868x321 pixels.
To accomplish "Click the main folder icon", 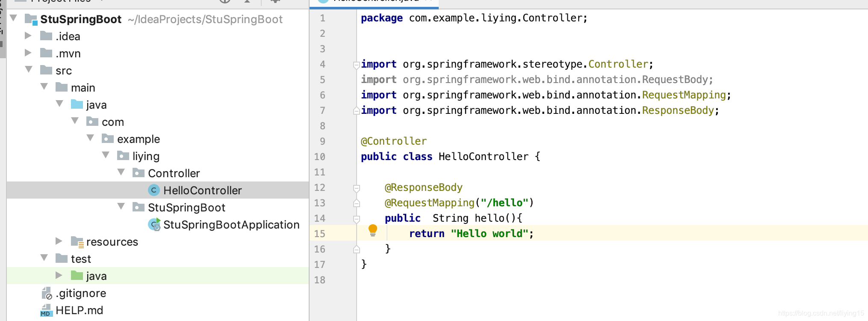I will 62,87.
